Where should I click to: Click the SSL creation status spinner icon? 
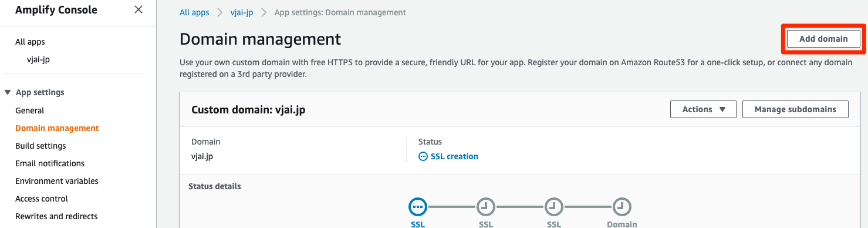[423, 156]
